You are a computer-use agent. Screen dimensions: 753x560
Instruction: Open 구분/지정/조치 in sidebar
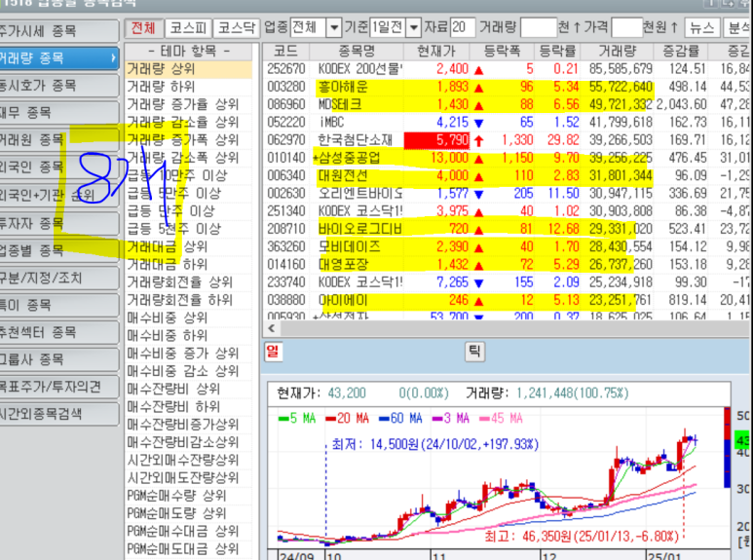pos(58,279)
